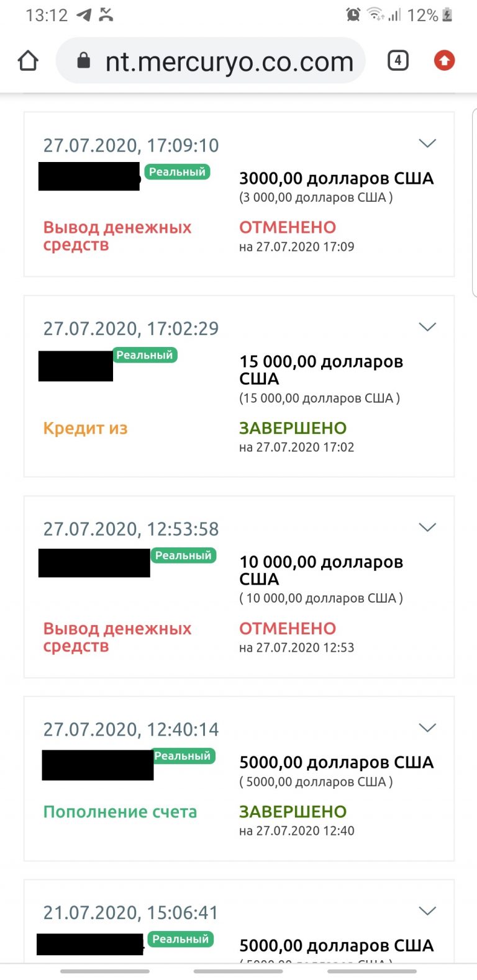The image size is (477, 980).
Task: Select the 'Пополнение счета' label
Action: tap(120, 812)
